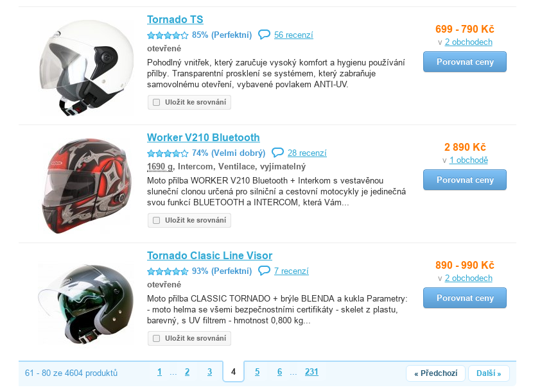The height and width of the screenshot is (392, 542).
Task: Click the white Tornado TS helmet image
Action: 87,68
